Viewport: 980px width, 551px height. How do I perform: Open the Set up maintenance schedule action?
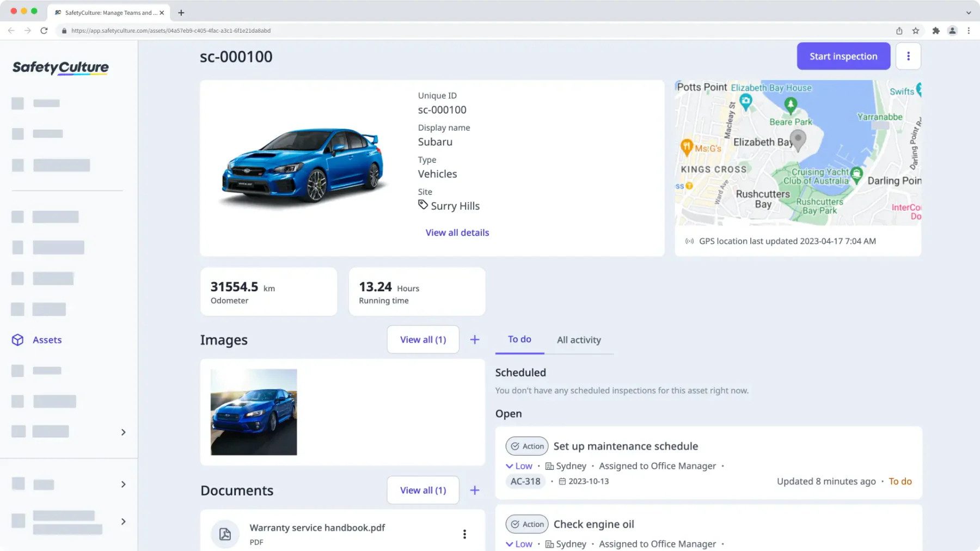(626, 446)
